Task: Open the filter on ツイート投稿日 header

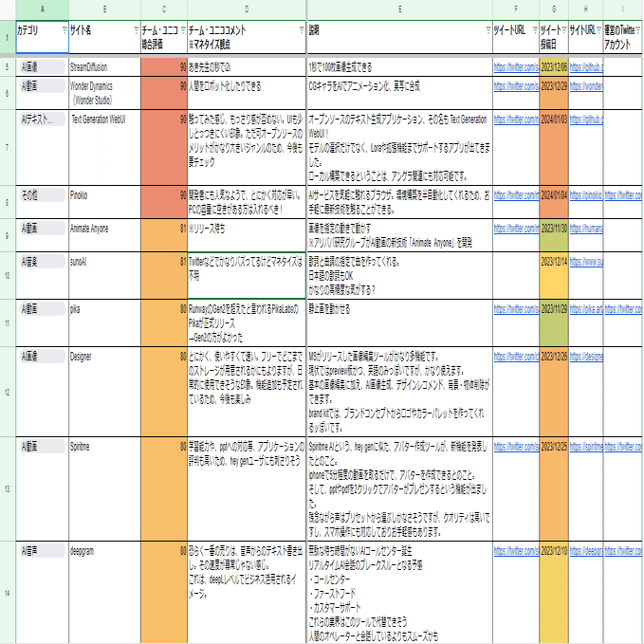Action: pos(564,30)
